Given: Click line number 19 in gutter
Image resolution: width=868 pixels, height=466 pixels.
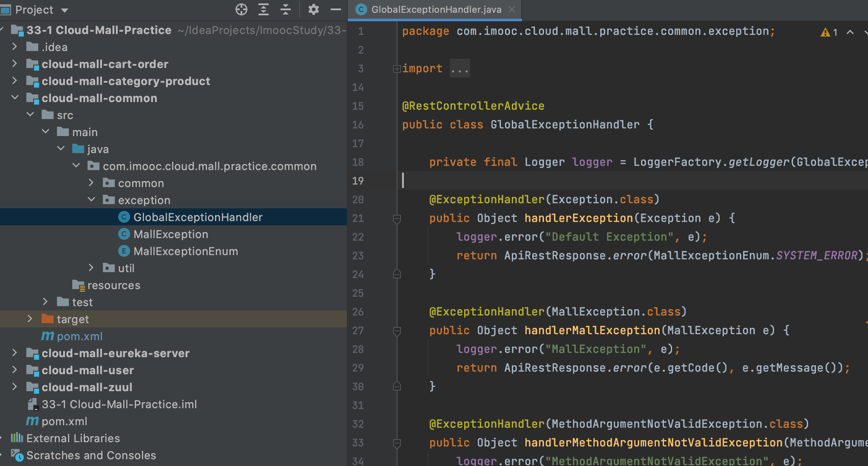Looking at the screenshot, I should (x=358, y=181).
